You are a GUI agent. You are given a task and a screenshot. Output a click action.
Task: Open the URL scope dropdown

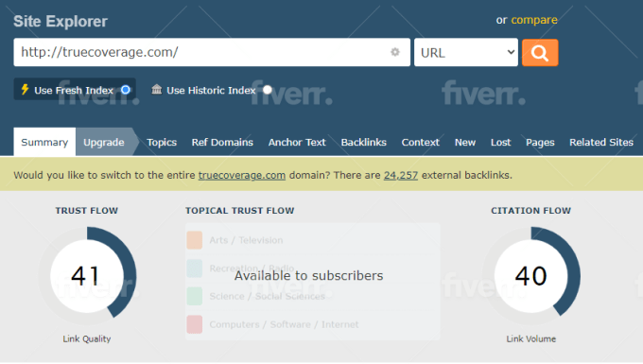pyautogui.click(x=466, y=52)
